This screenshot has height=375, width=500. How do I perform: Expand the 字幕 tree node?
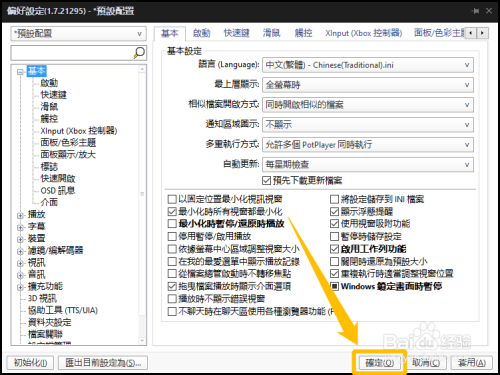click(20, 228)
